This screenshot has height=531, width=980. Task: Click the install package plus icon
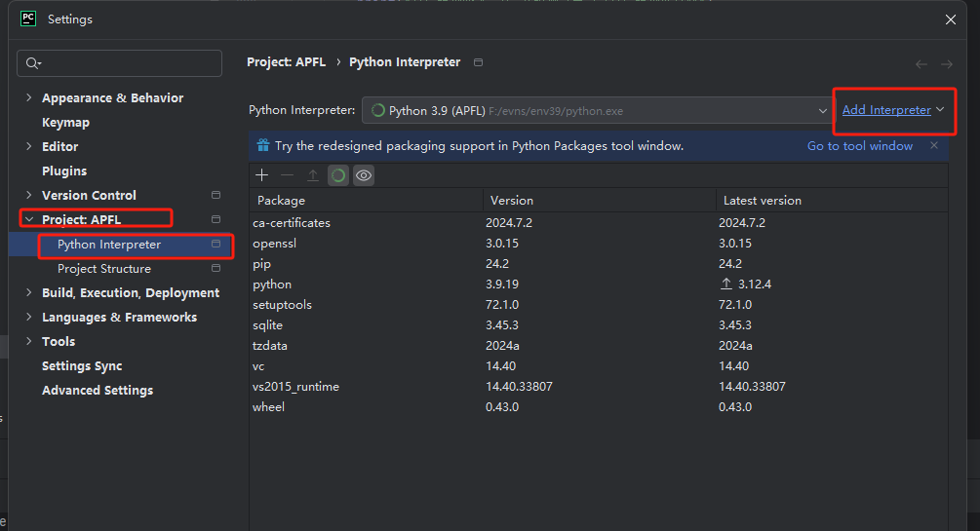click(262, 175)
